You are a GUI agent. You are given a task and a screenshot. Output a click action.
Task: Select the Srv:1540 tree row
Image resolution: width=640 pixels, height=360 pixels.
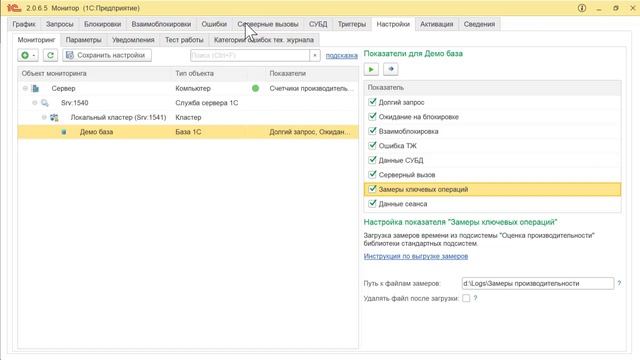[188, 103]
